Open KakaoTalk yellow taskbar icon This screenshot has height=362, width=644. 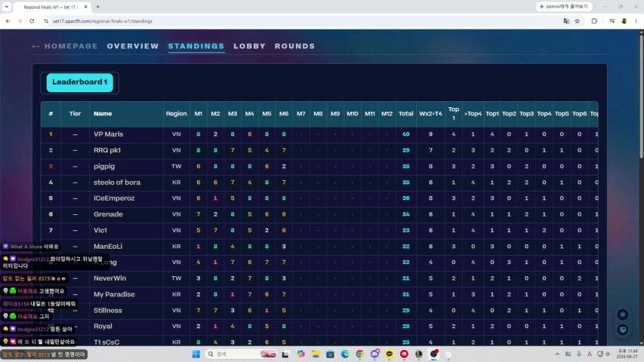(390, 354)
